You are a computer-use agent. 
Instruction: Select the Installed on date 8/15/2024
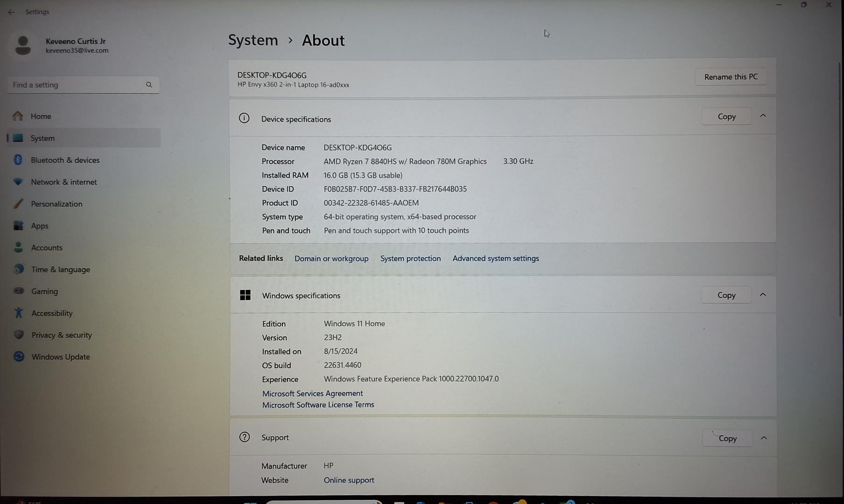click(x=341, y=351)
